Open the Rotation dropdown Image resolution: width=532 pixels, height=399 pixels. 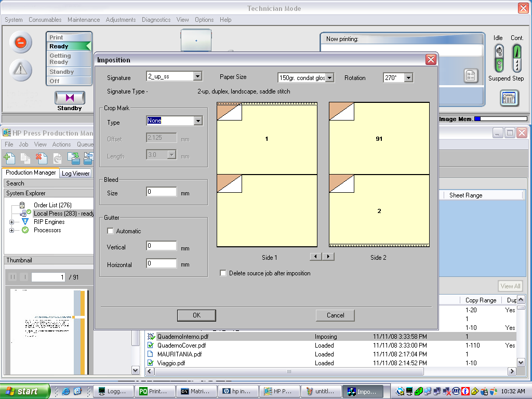coord(408,78)
